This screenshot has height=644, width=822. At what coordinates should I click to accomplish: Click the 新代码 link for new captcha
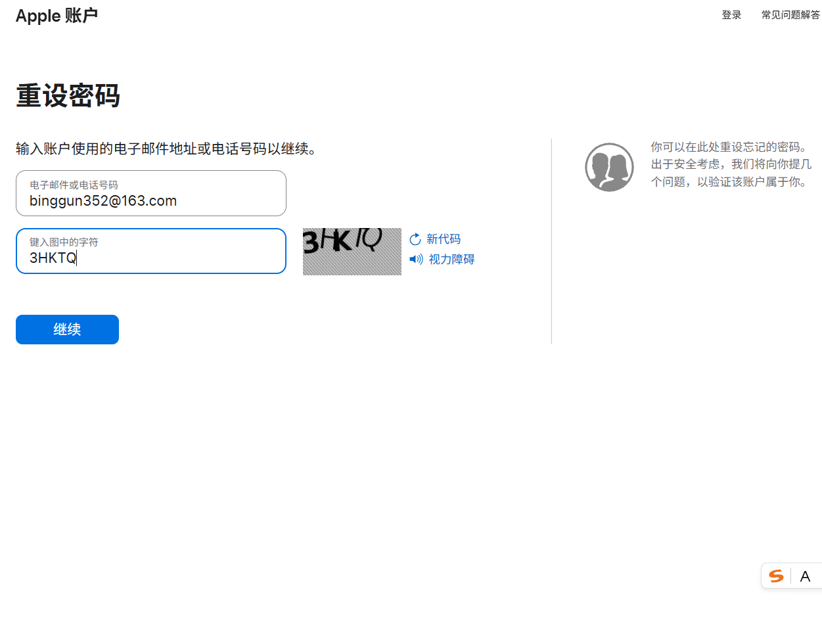(x=444, y=239)
